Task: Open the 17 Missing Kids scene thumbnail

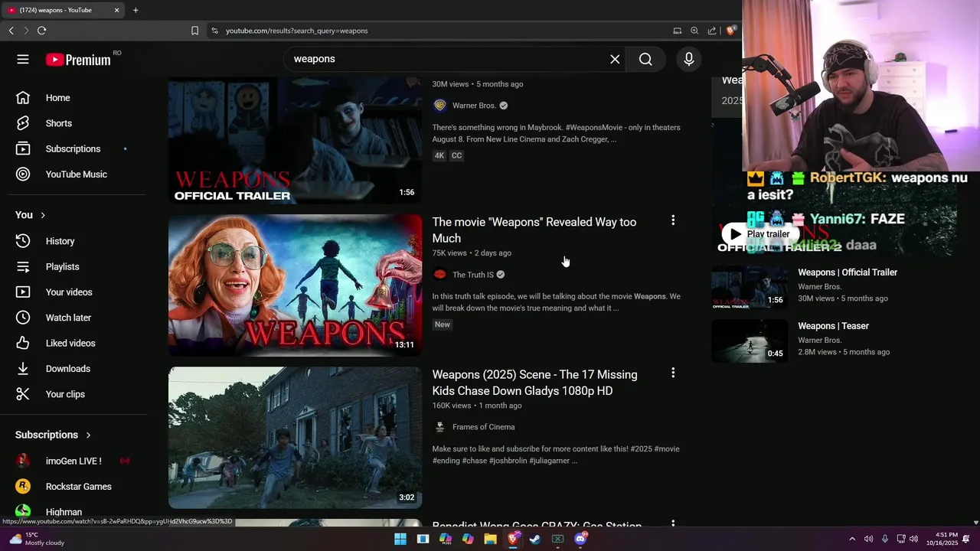Action: (x=295, y=438)
